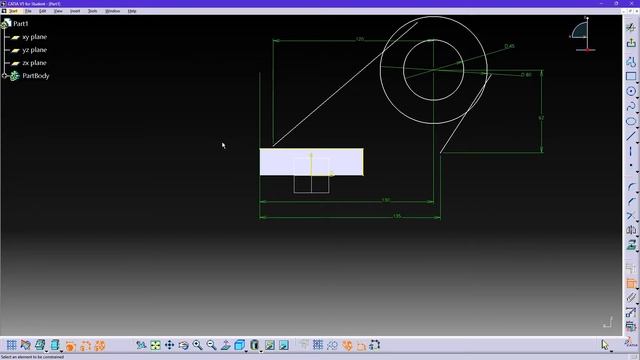Select the Spline tool
The height and width of the screenshot is (360, 640).
631,106
